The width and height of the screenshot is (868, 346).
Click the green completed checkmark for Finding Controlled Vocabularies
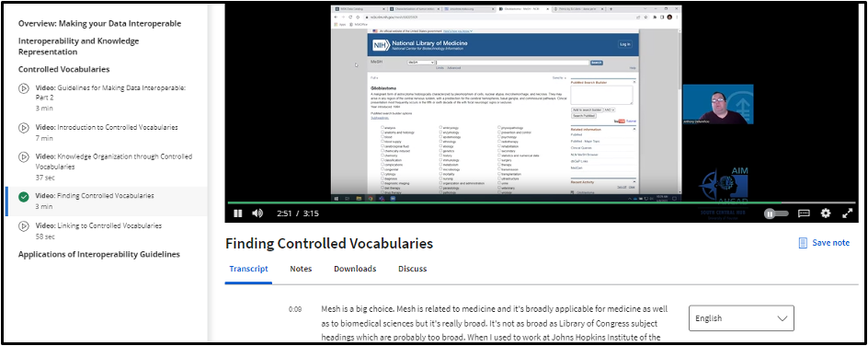(24, 197)
